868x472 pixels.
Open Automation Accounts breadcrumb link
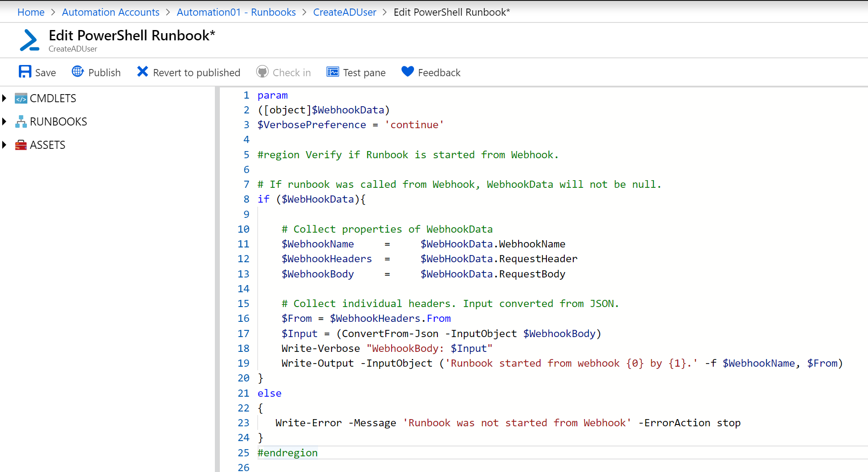click(110, 12)
